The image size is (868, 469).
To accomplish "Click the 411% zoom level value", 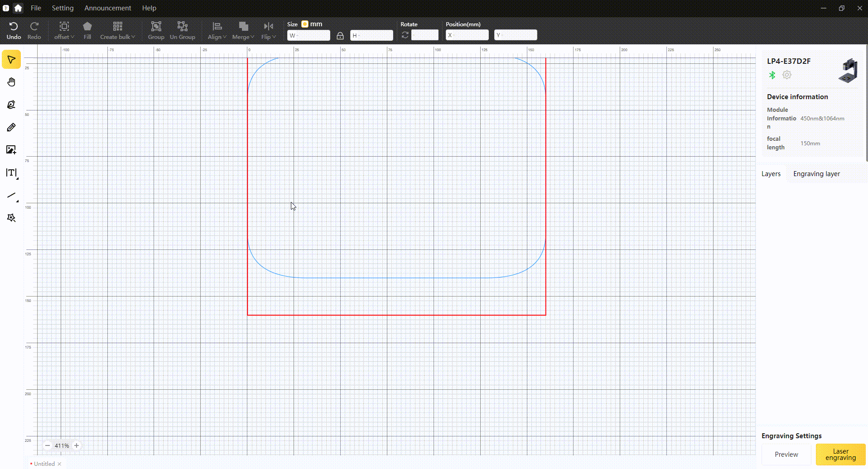I will pos(62,445).
